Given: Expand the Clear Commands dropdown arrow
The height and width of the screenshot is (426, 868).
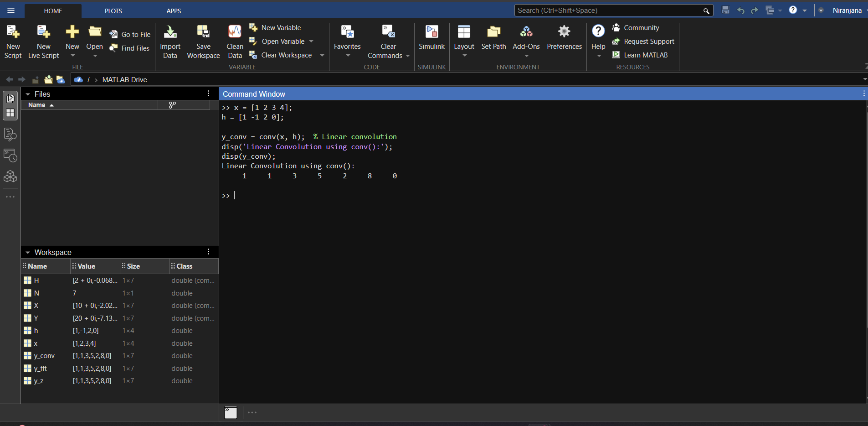Looking at the screenshot, I should [x=408, y=56].
